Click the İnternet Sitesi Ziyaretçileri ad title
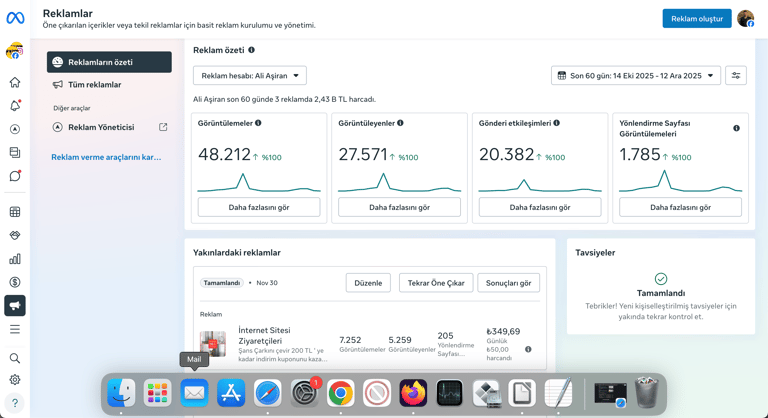Screen dimensions: 768x418 coord(264,336)
